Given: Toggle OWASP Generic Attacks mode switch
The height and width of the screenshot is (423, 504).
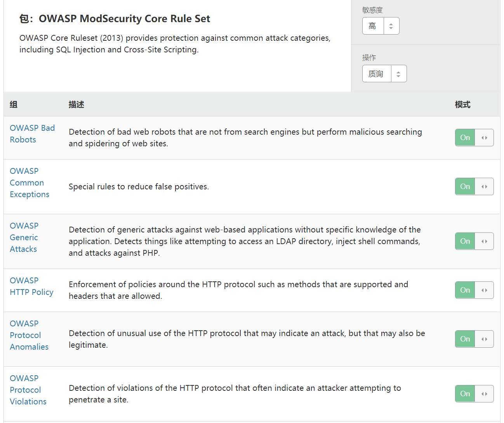Looking at the screenshot, I should point(474,241).
